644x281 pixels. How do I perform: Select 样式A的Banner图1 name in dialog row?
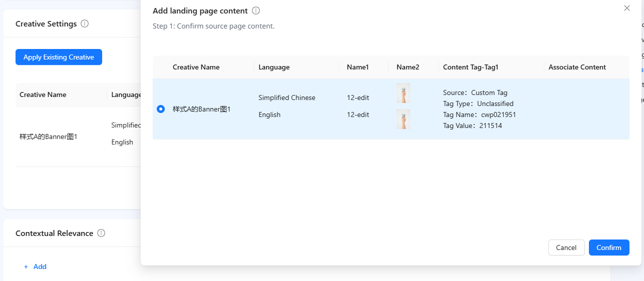click(201, 109)
